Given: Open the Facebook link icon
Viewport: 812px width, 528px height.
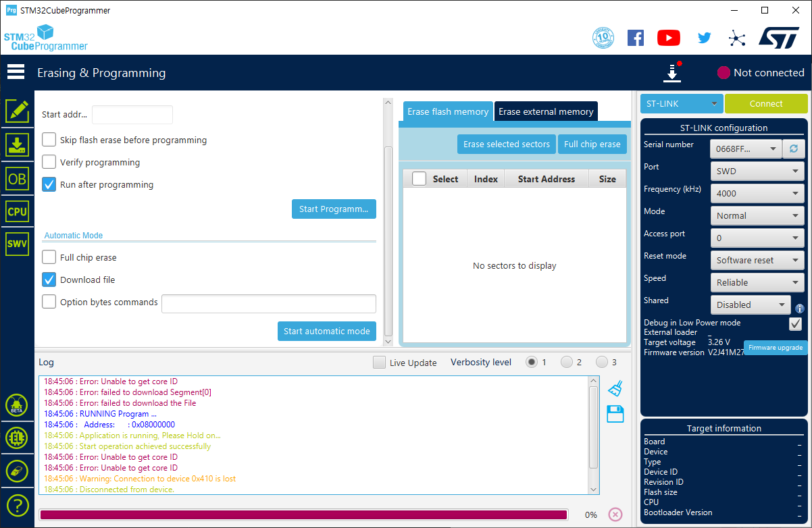Looking at the screenshot, I should click(x=636, y=38).
